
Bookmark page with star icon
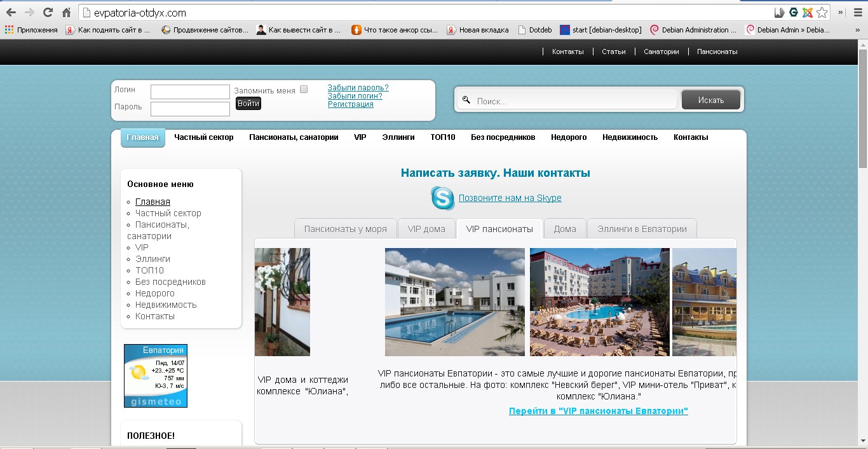click(822, 12)
